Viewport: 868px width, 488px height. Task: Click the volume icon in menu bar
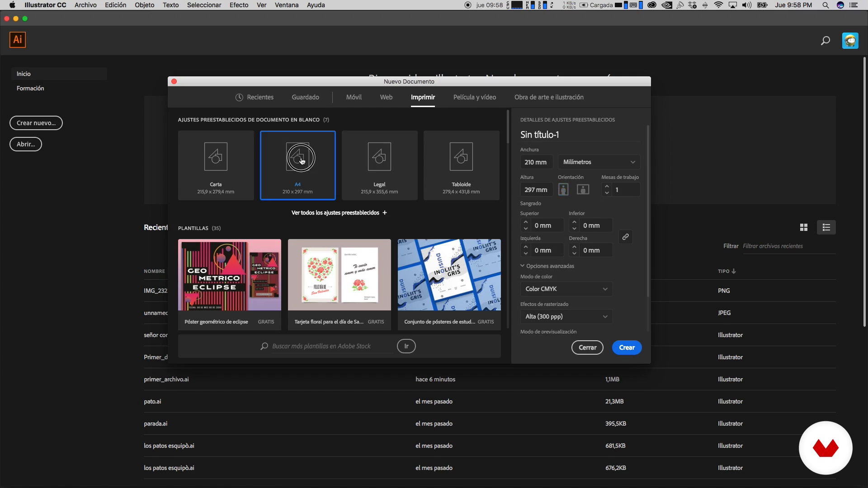(x=747, y=5)
